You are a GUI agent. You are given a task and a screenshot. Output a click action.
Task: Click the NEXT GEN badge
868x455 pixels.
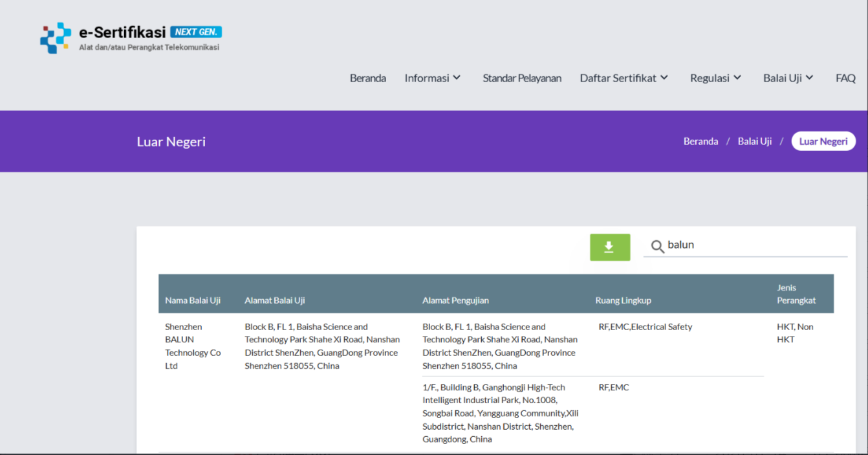196,32
